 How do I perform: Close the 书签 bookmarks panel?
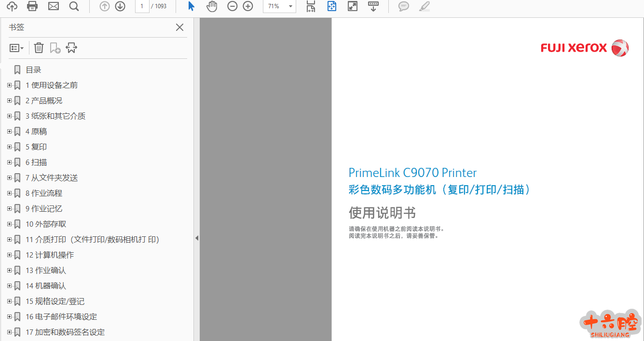coord(179,27)
